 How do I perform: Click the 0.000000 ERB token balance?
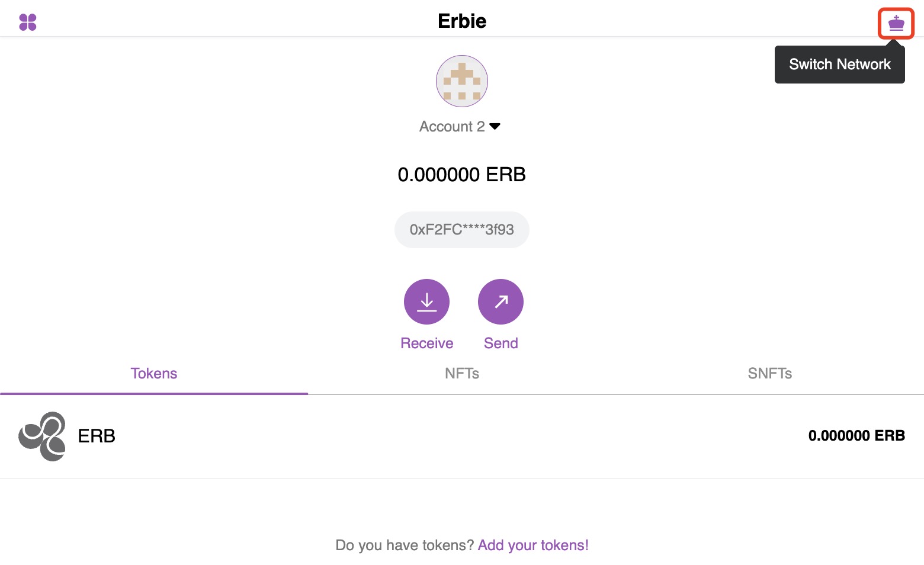(x=856, y=436)
